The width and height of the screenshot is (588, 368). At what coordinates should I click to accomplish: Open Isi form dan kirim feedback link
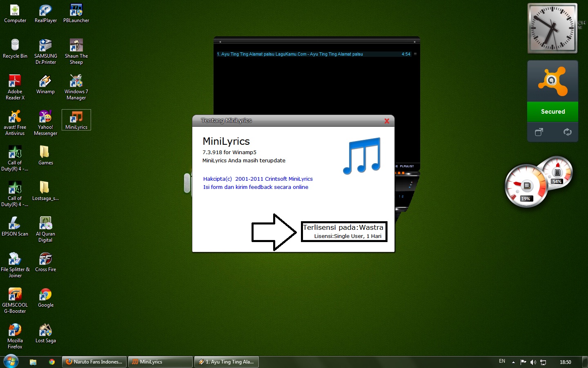pos(256,187)
